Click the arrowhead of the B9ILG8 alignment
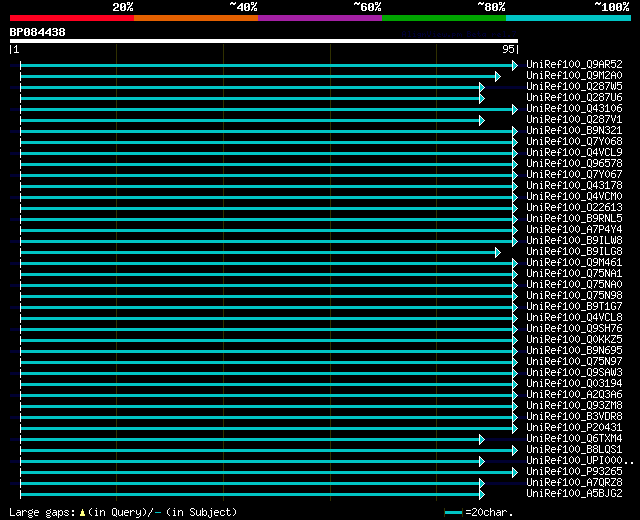Viewport: 640px width, 520px height. pos(498,253)
